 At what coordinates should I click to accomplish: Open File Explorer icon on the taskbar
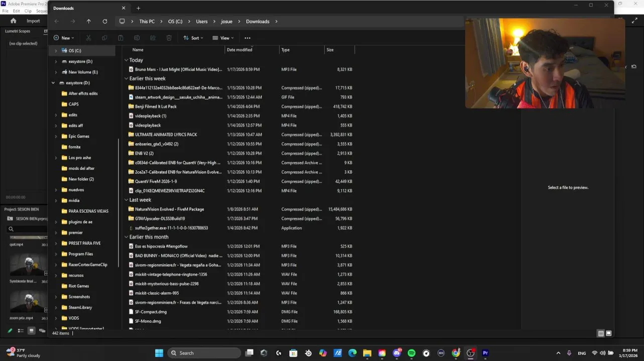[x=367, y=353]
